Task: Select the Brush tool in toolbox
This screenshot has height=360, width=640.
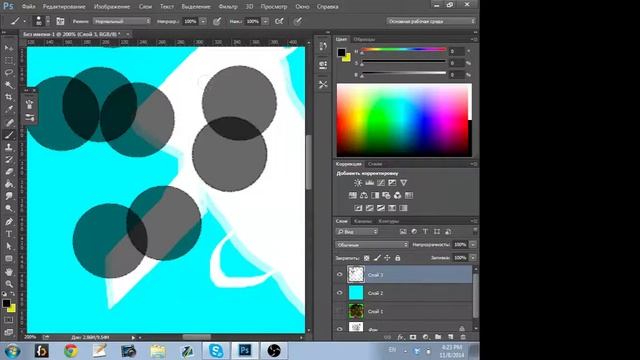Action: tap(9, 135)
